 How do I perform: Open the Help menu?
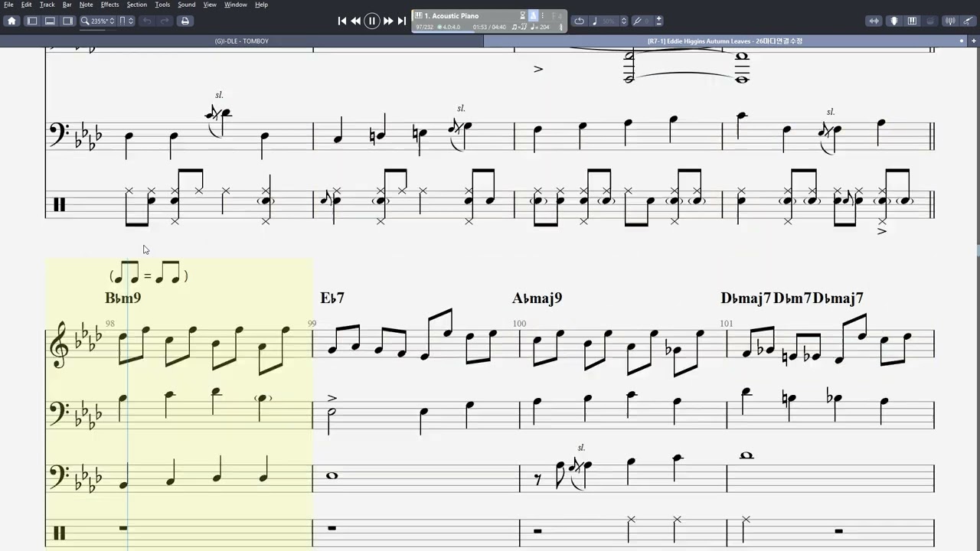[261, 5]
